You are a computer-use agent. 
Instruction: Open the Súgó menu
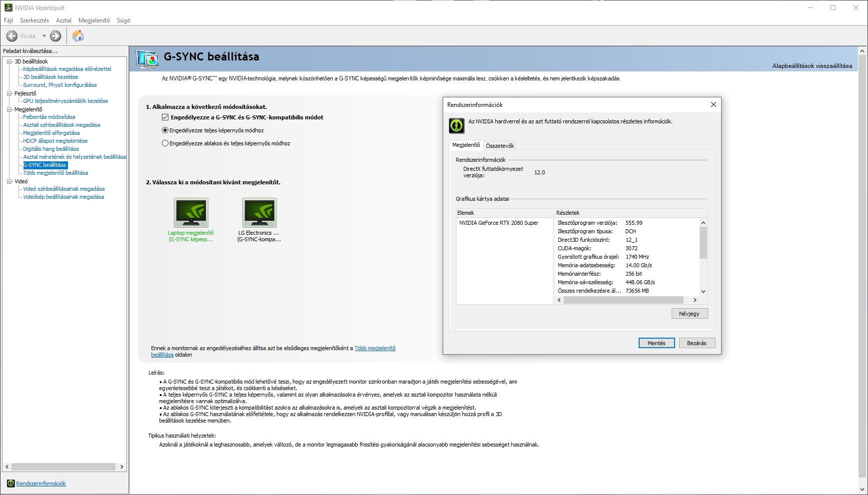coord(123,20)
